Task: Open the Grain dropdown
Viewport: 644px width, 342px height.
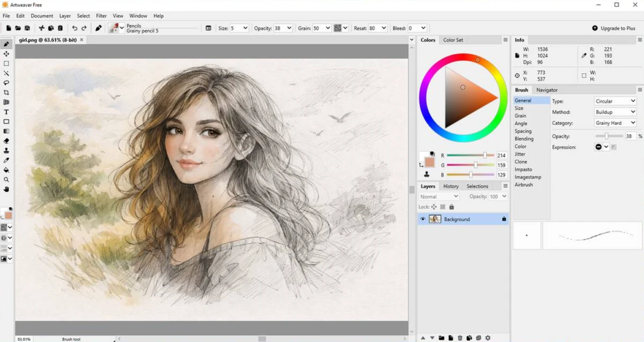Action: tap(327, 28)
